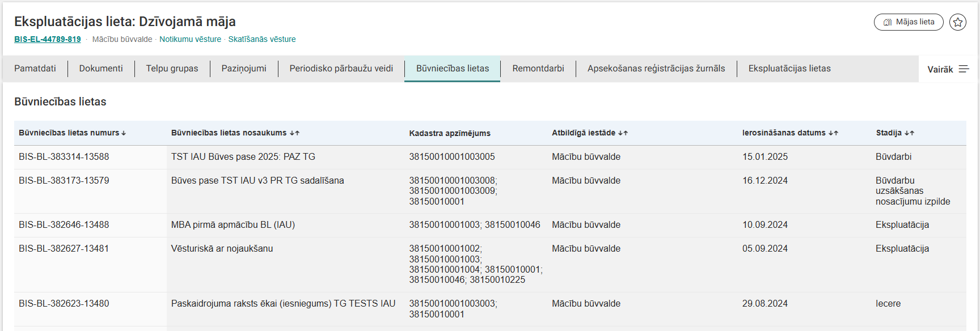
Task: Sort by Atbildīgā iestāde column
Action: (x=589, y=133)
